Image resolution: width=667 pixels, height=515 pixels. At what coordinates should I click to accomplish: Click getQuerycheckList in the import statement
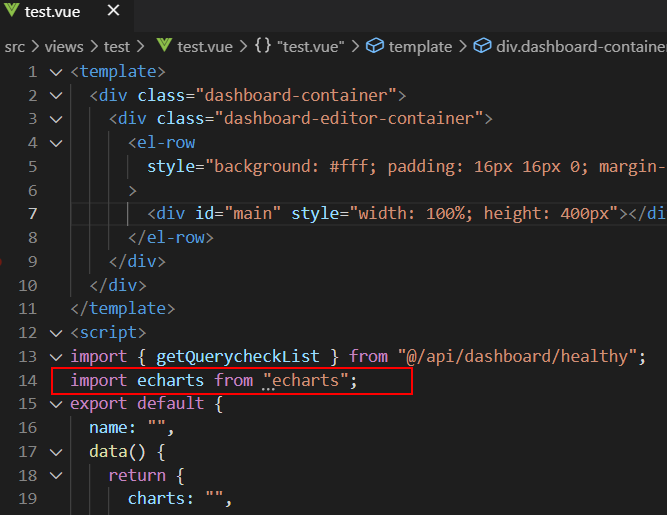pos(238,356)
